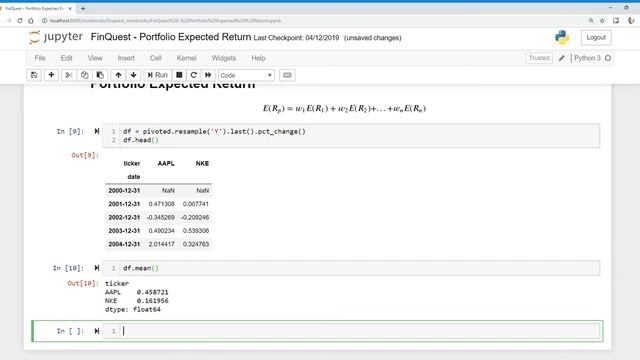Copy selected cells icon
This screenshot has height=360, width=640.
pos(84,75)
